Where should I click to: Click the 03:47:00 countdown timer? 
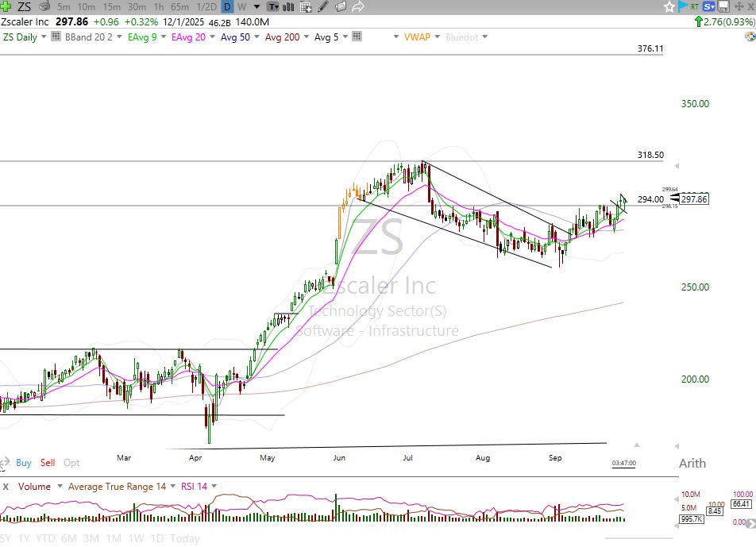(x=624, y=463)
